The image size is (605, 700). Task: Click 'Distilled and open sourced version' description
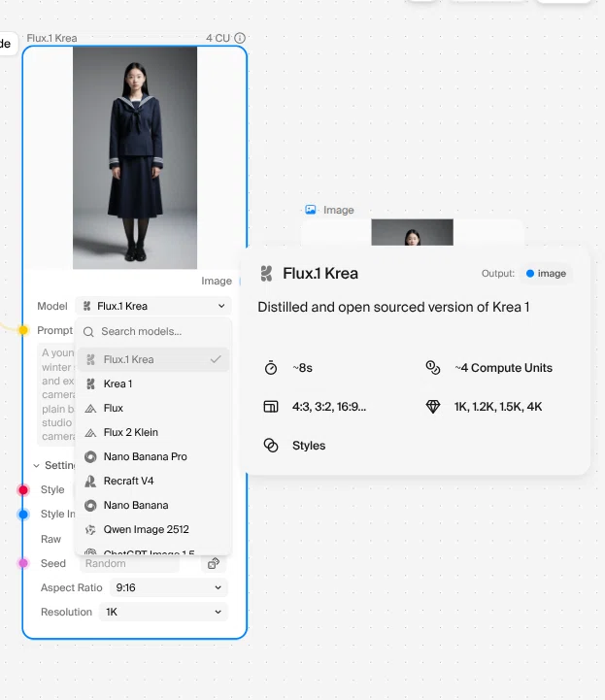click(393, 307)
